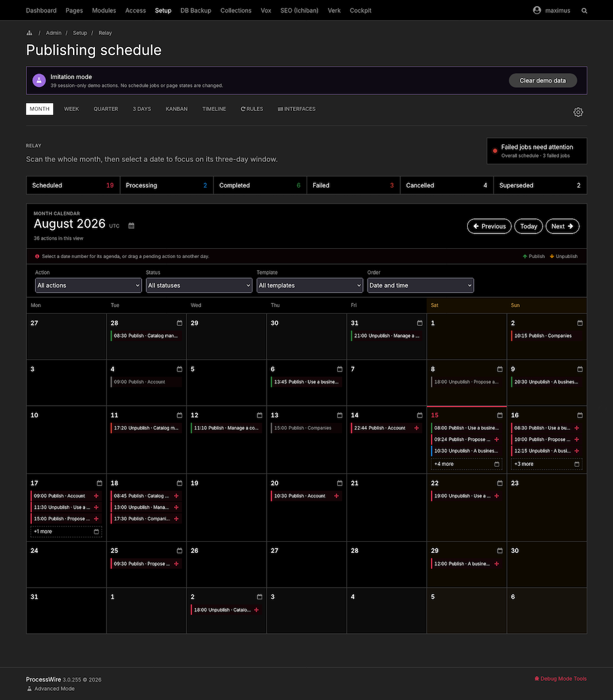Click plus icon on 19:00 Unpublish event

tap(497, 495)
